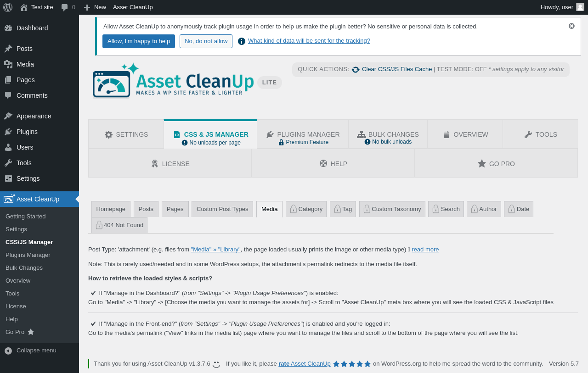Click the Media icon in sidebar
Viewport: 588px width, 373px height.
click(x=8, y=64)
